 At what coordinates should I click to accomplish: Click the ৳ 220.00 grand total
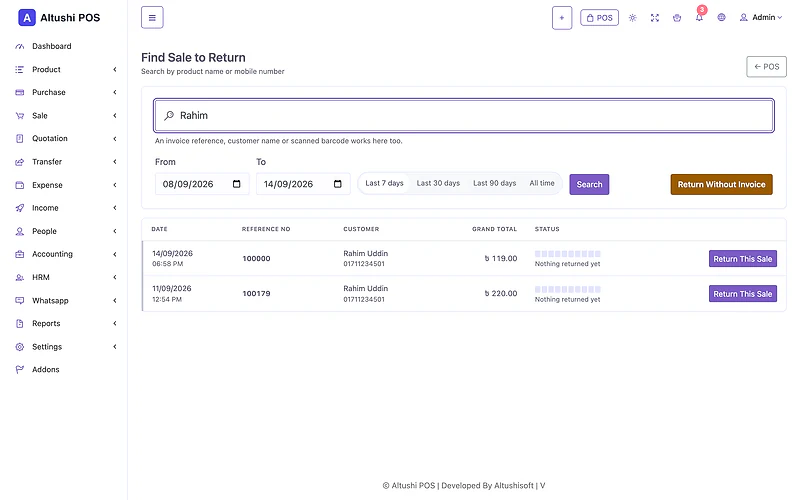tap(501, 293)
